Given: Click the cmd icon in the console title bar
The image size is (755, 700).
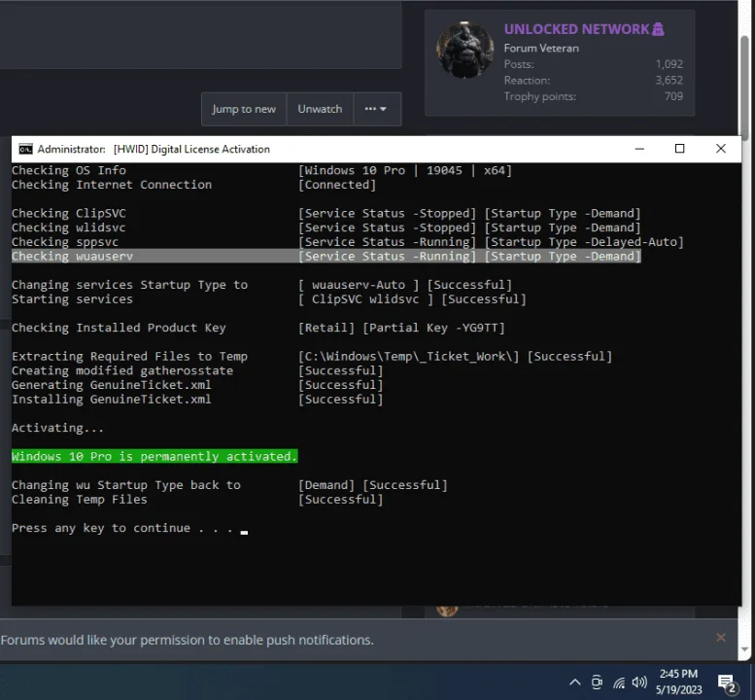Looking at the screenshot, I should pyautogui.click(x=25, y=150).
